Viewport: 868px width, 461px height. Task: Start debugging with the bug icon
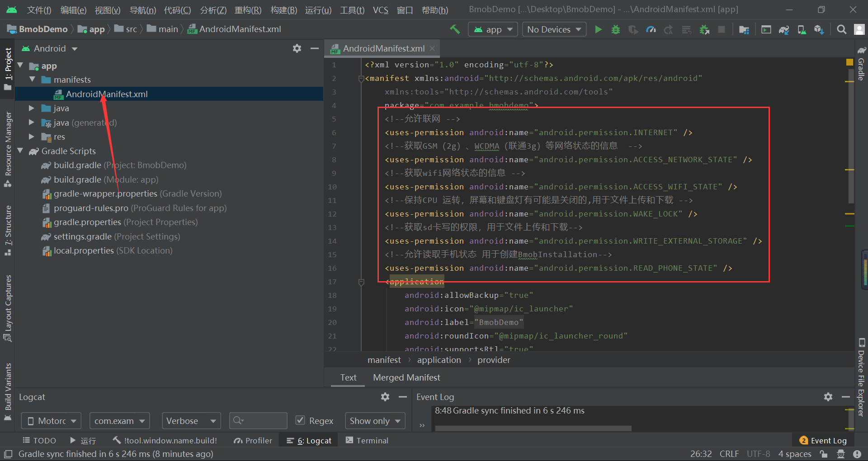[615, 29]
